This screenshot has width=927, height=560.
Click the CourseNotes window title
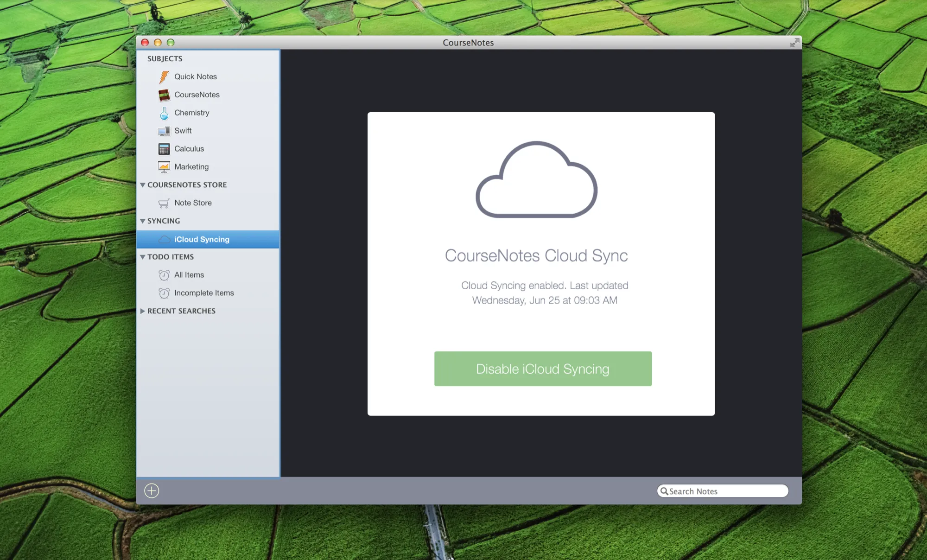[x=468, y=43]
